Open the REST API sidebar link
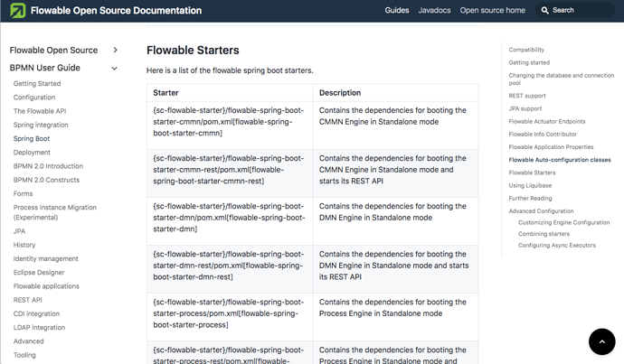This screenshot has width=624, height=364. click(27, 300)
